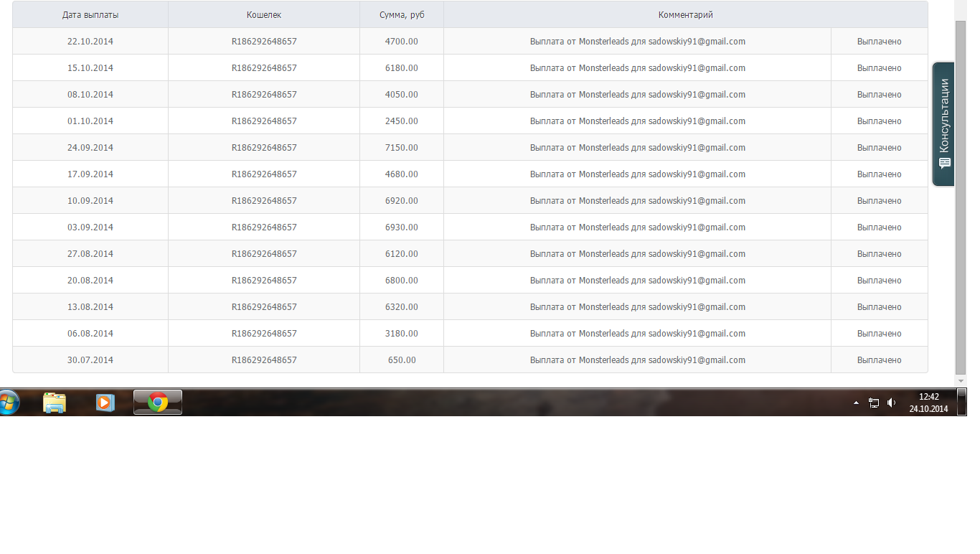Viewport: 980px width, 554px height.
Task: Select the date 15.10.2014
Action: pyautogui.click(x=90, y=68)
